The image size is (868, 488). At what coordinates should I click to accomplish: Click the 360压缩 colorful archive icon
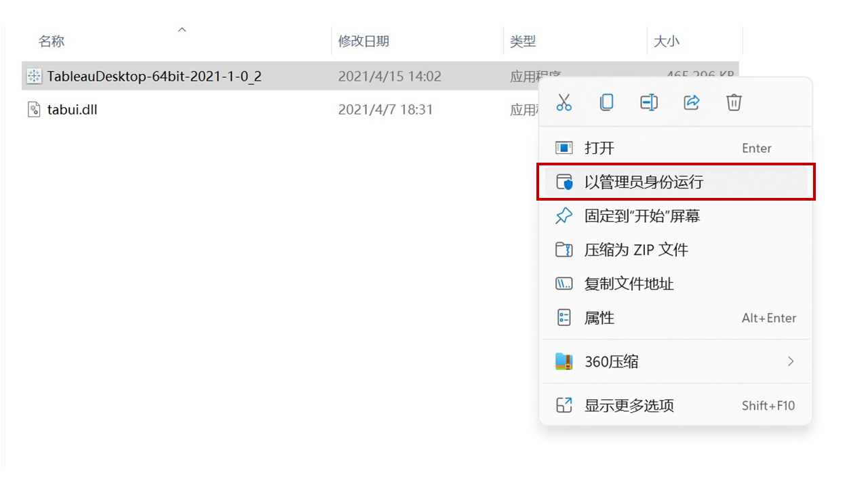[564, 361]
